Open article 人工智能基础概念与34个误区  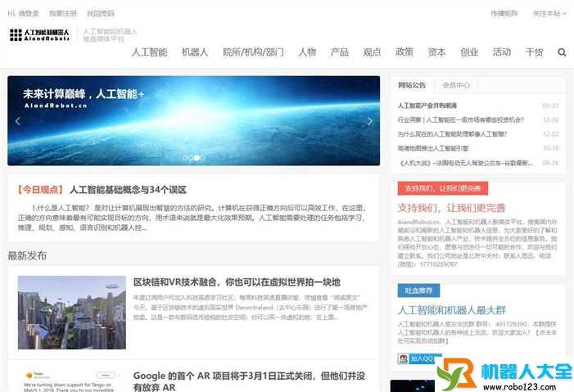[128, 190]
